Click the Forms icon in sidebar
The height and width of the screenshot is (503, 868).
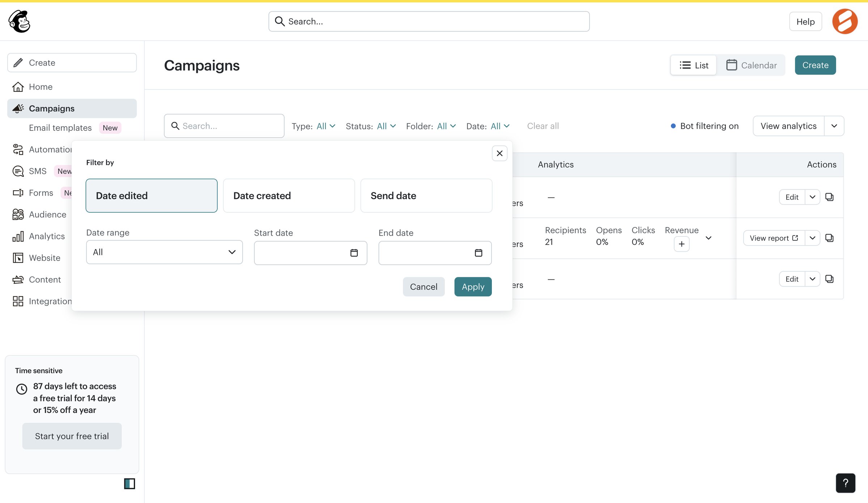tap(18, 193)
